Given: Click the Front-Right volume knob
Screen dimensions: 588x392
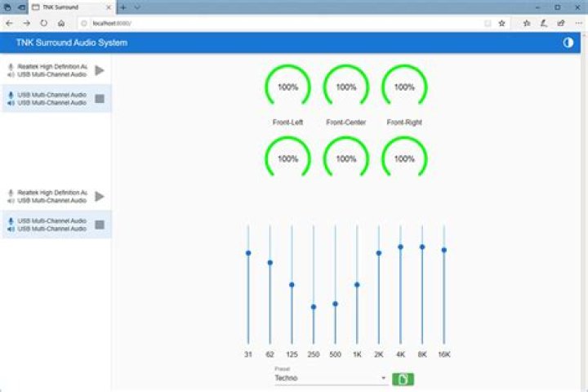Looking at the screenshot, I should tap(404, 86).
